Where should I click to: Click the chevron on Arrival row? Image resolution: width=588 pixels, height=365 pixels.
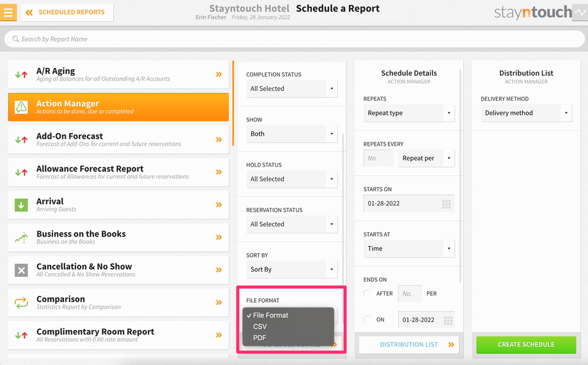pyautogui.click(x=219, y=205)
